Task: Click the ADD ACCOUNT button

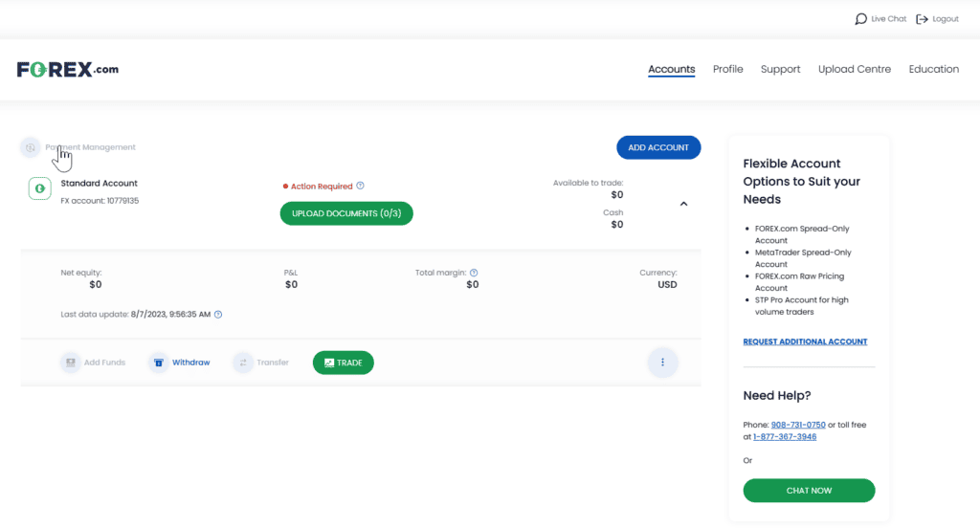Action: point(658,147)
